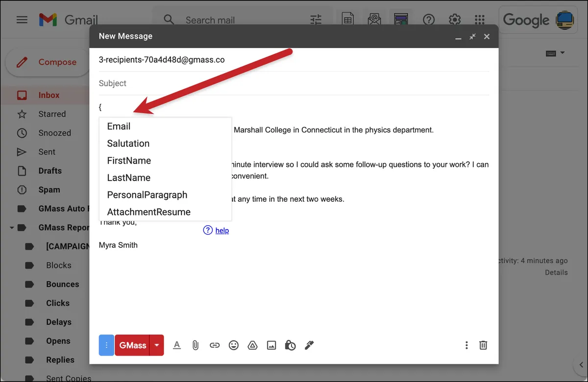Click the insert photo icon
Viewport: 588px width, 382px height.
coord(271,345)
